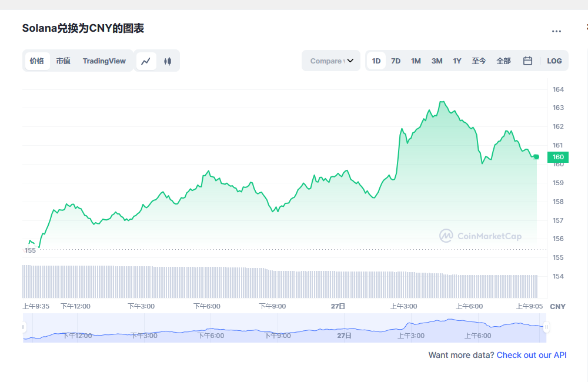This screenshot has height=382, width=588.
Task: Switch to line chart view icon
Action: (x=146, y=61)
